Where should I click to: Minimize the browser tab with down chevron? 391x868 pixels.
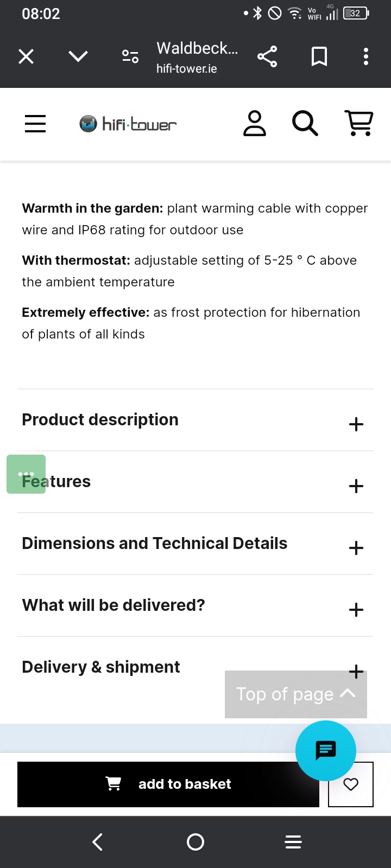tap(78, 56)
